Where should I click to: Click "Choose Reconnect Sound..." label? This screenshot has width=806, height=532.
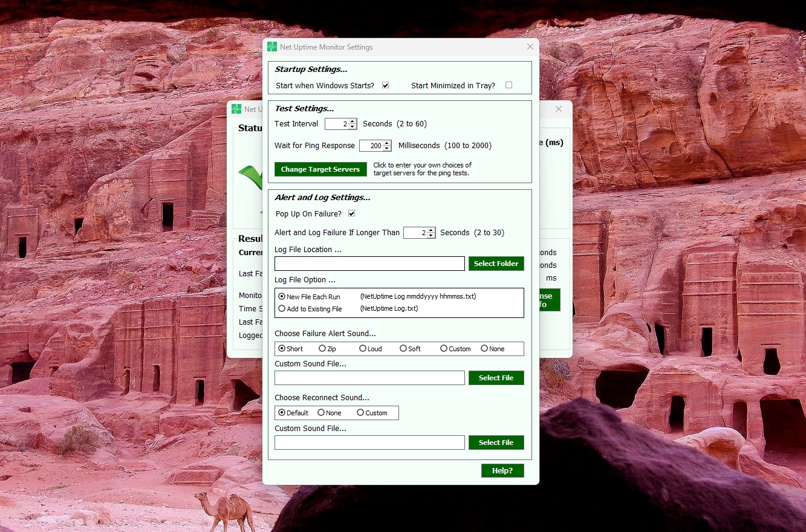322,398
